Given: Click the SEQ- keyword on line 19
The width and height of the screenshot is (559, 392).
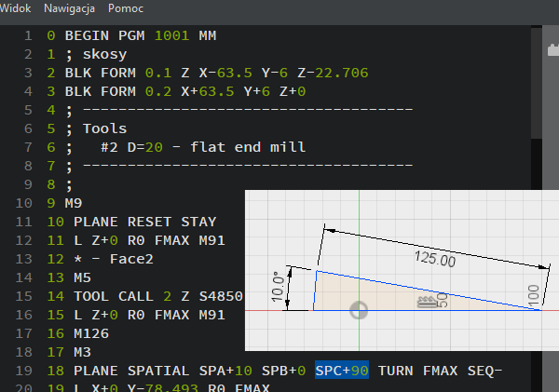Looking at the screenshot, I should pos(484,371).
